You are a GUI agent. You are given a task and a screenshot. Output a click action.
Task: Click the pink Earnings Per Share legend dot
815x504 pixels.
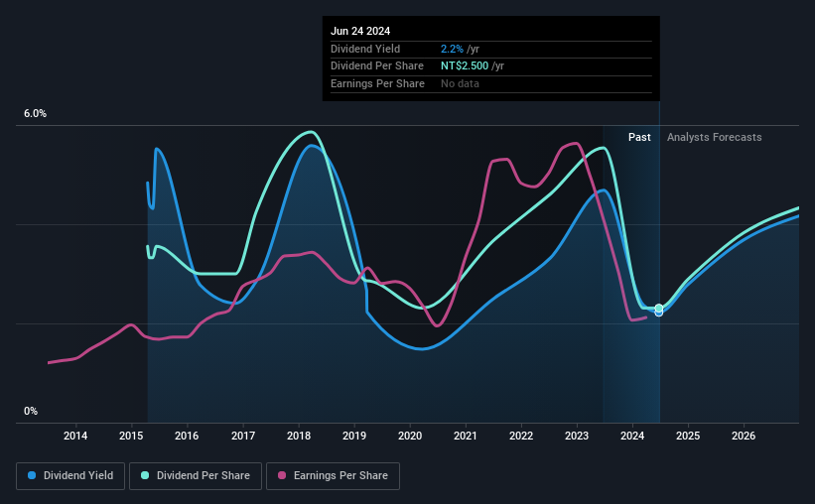(x=282, y=475)
